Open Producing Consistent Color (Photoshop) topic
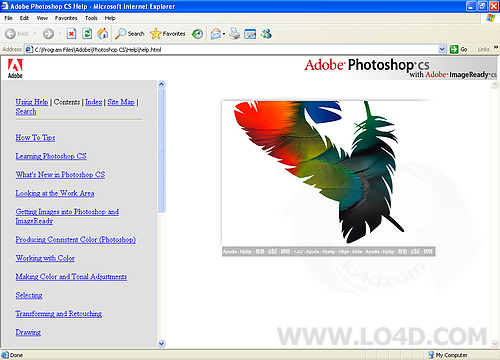The image size is (500, 360). pos(76,239)
